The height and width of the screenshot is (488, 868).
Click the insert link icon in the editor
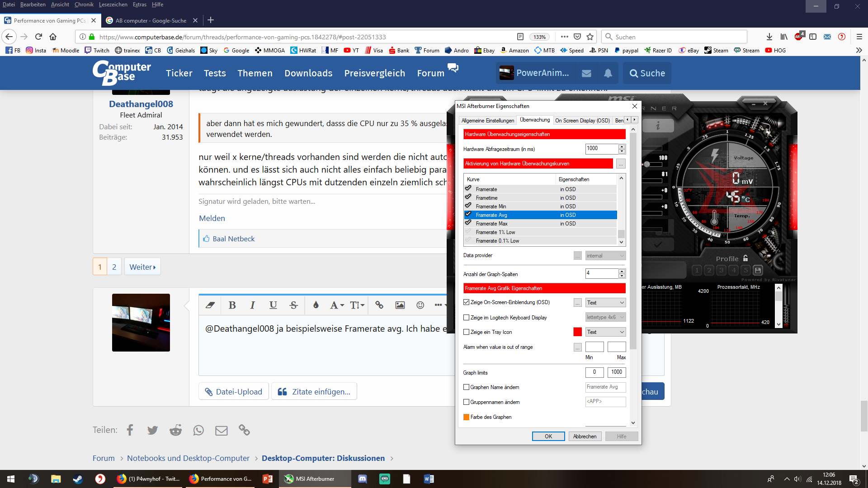point(379,305)
